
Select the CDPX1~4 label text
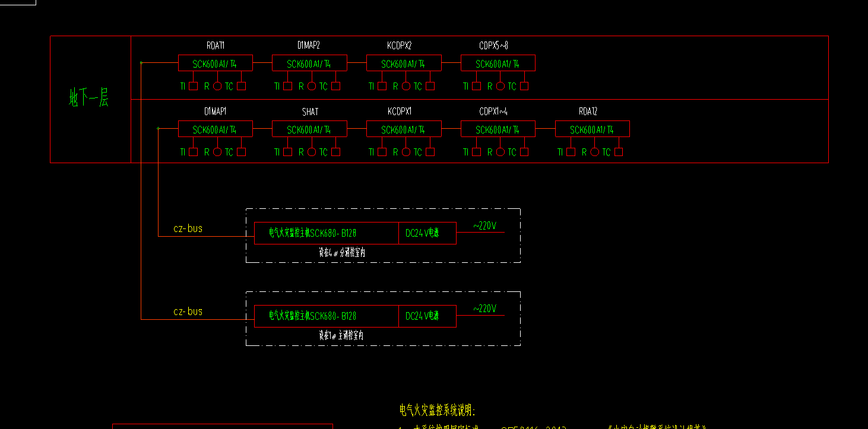(494, 112)
